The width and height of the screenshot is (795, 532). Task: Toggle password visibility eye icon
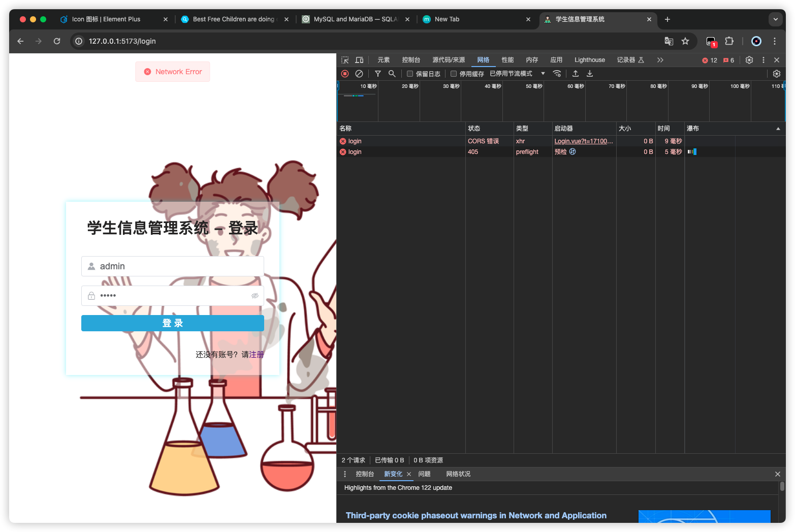pyautogui.click(x=255, y=296)
